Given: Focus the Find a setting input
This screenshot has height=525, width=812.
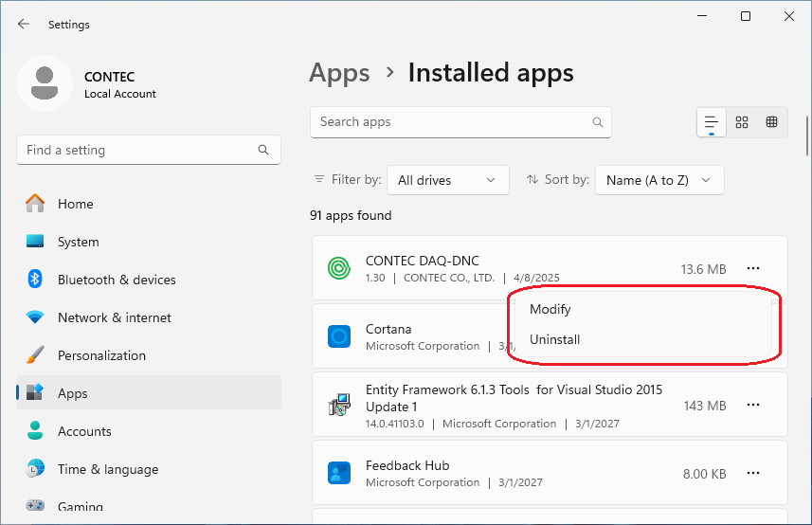Looking at the screenshot, I should tap(149, 150).
